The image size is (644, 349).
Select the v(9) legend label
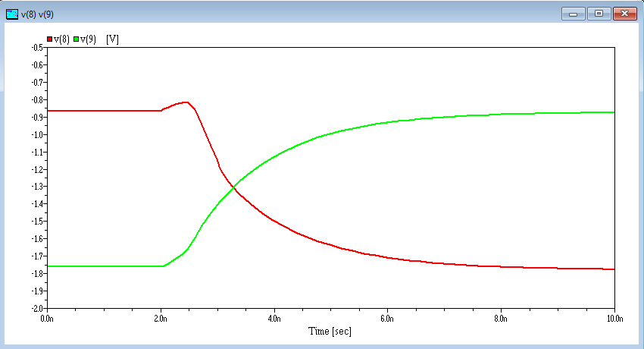[88, 39]
